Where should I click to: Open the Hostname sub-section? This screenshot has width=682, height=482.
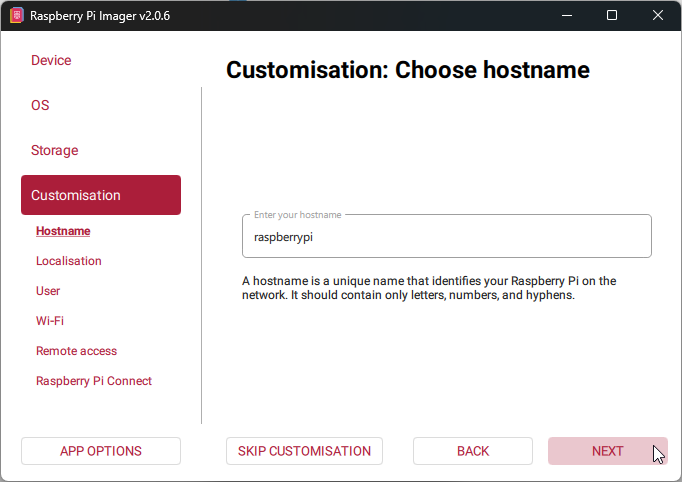click(63, 231)
